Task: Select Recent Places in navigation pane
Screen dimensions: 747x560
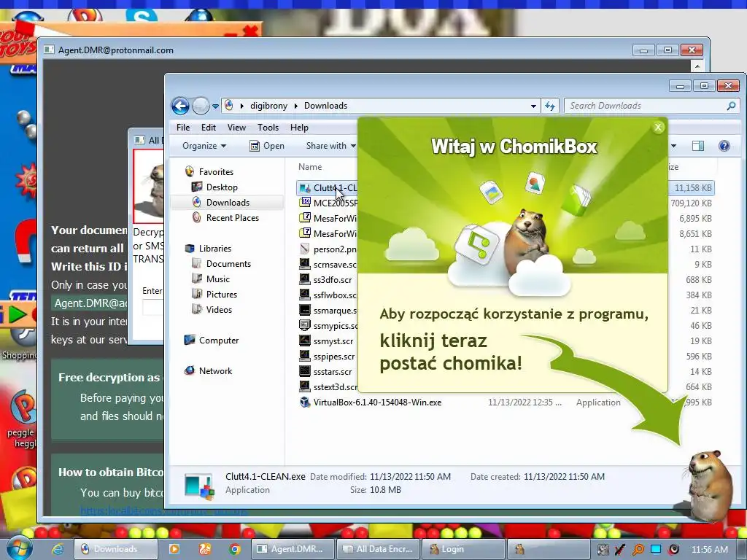Action: point(233,217)
